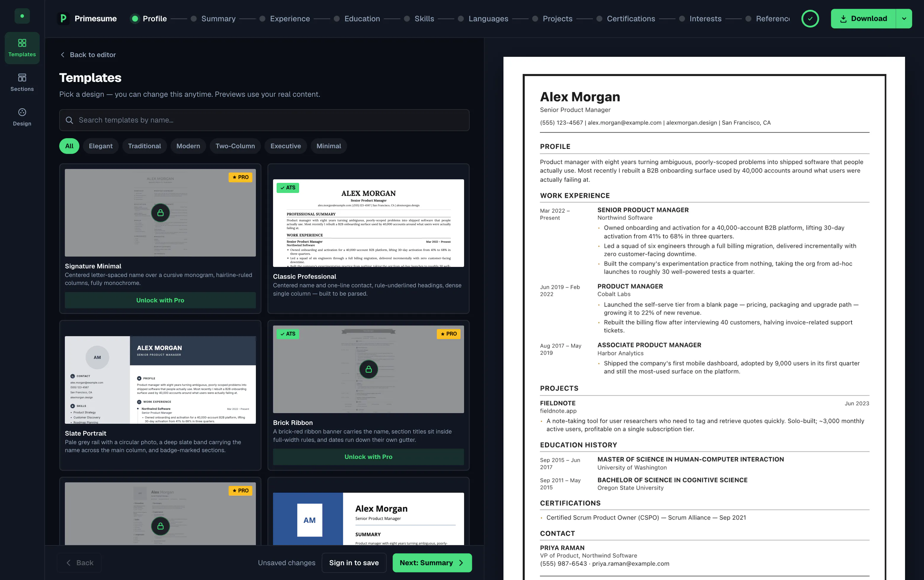Click the PROJECTS heading in resume preview
The image size is (924, 580).
pyautogui.click(x=559, y=388)
